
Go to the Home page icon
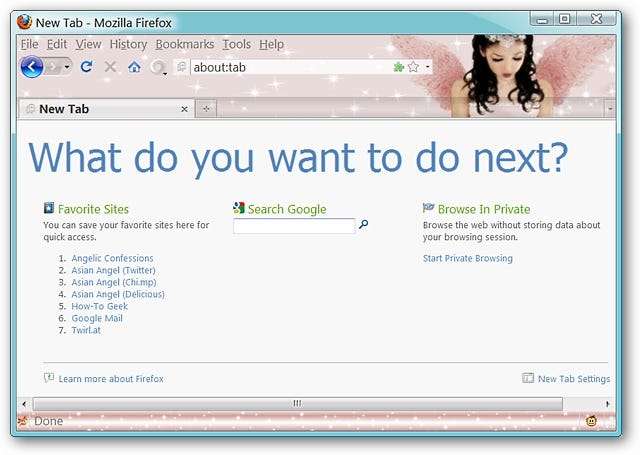134,67
